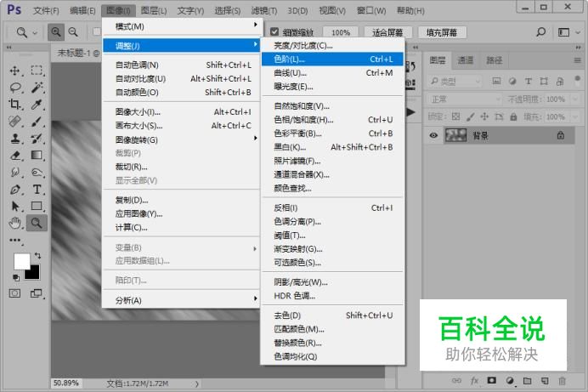Change screen mode icon in toolbox

pyautogui.click(x=37, y=293)
